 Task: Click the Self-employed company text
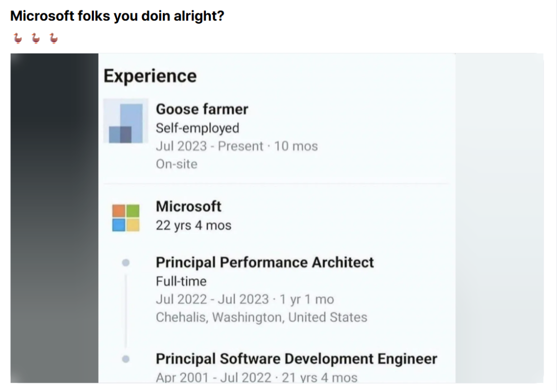point(198,128)
